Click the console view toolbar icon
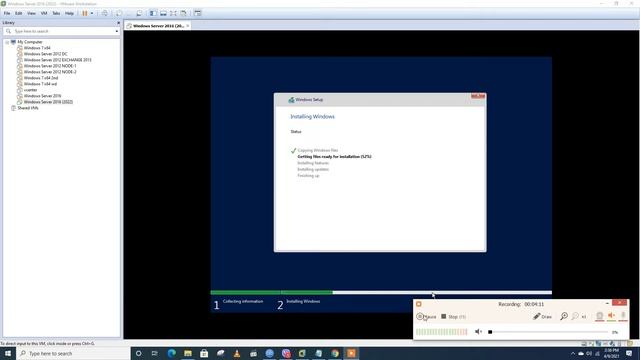Screen dimensions: 640x360 pyautogui.click(x=198, y=13)
